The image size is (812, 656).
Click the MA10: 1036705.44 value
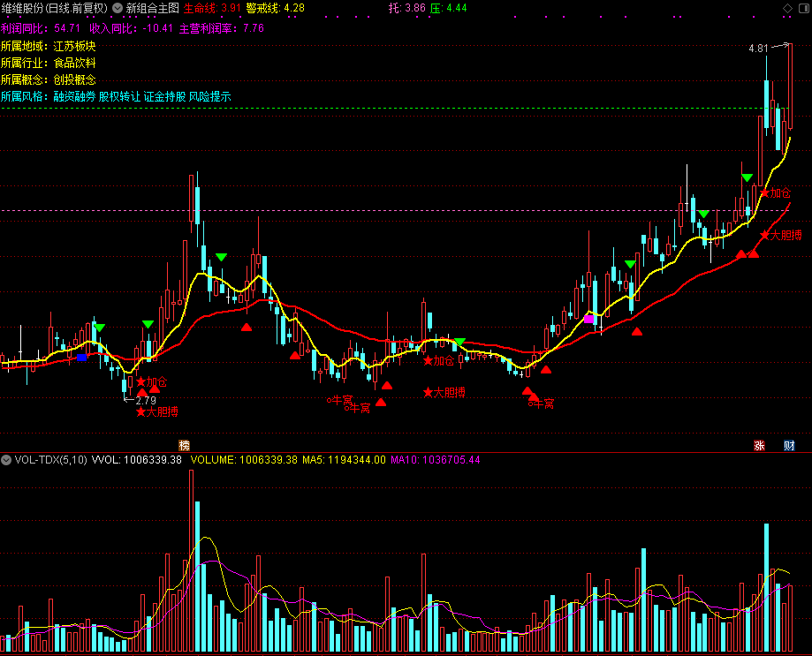435,460
